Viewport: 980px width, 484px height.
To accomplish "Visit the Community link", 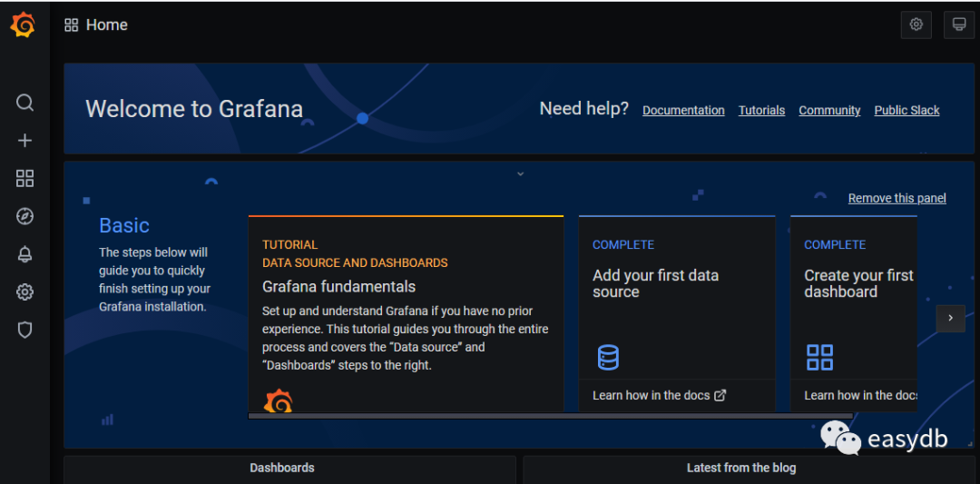I will pyautogui.click(x=829, y=111).
